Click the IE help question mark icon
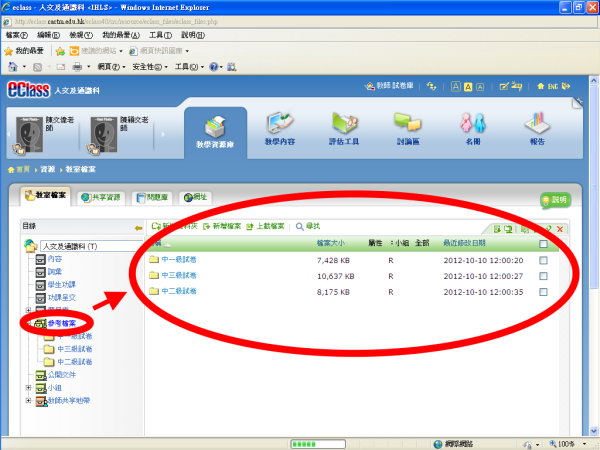This screenshot has width=600, height=450. click(214, 67)
